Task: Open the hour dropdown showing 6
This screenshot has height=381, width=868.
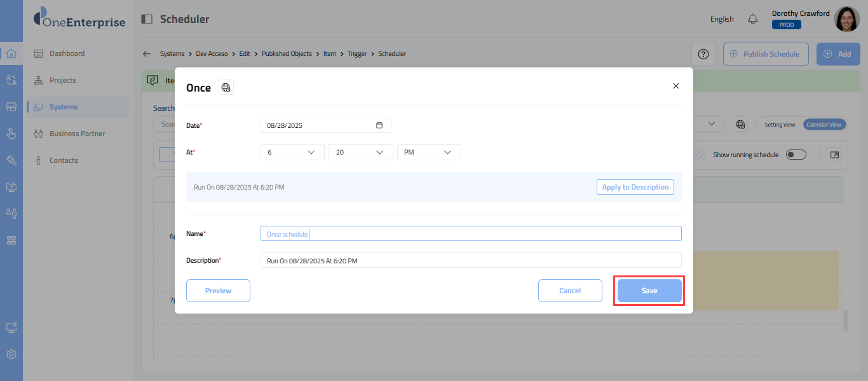Action: click(x=292, y=153)
